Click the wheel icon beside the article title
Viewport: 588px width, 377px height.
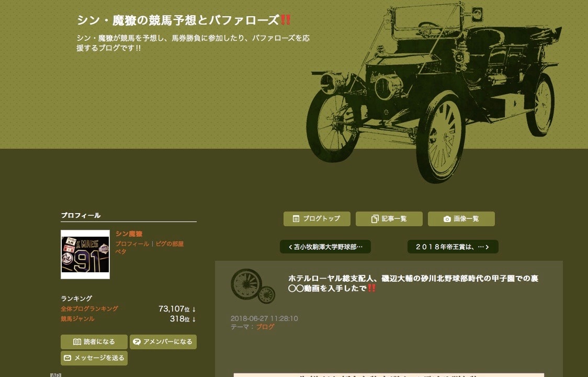pos(253,286)
